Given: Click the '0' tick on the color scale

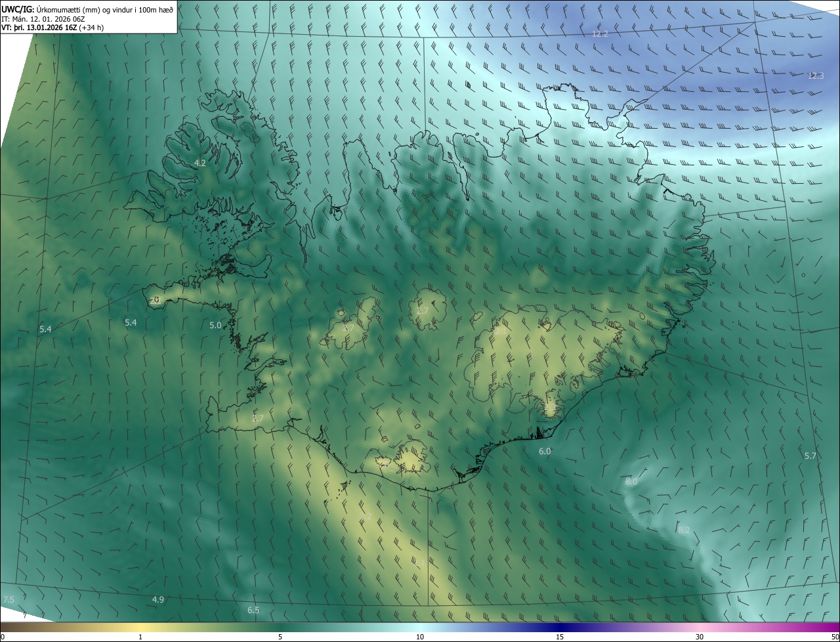Looking at the screenshot, I should point(3,637).
